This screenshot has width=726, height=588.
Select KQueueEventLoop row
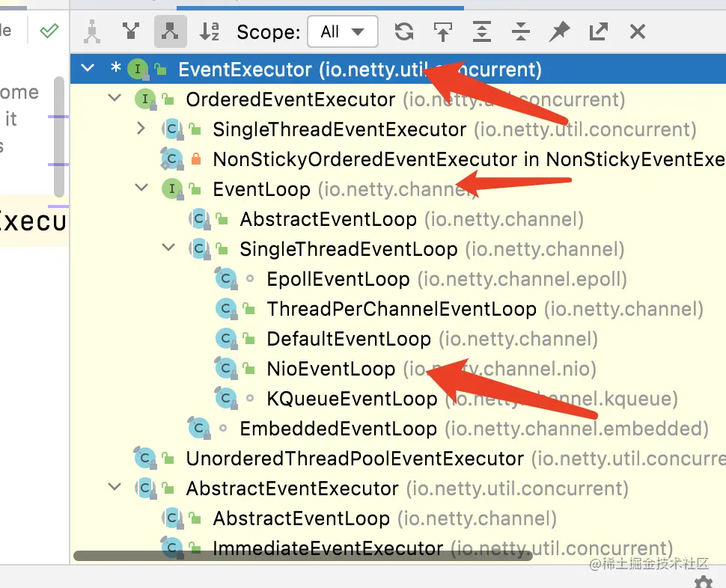coord(398,399)
